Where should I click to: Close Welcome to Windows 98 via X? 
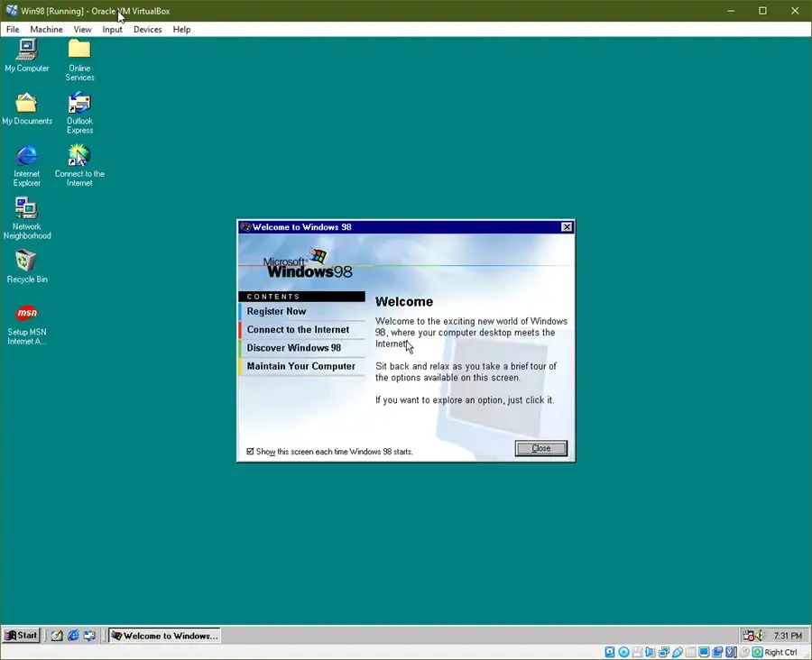pos(567,226)
